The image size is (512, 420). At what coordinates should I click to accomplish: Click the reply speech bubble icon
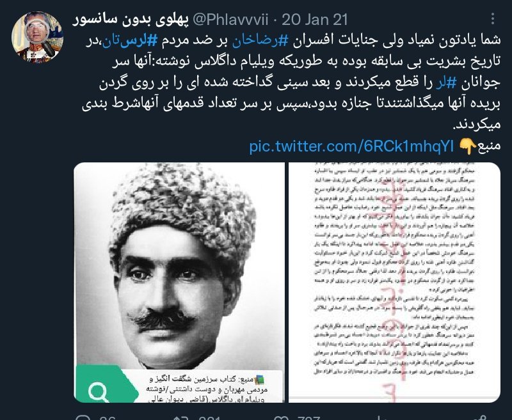coord(83,417)
